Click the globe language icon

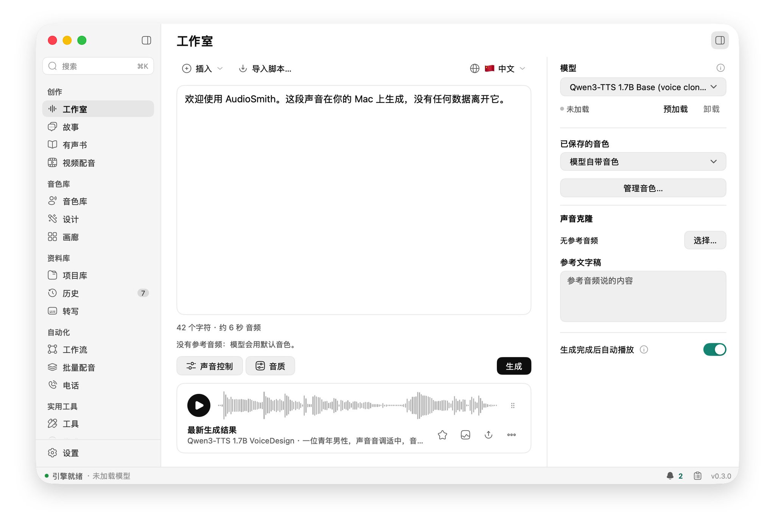(475, 68)
